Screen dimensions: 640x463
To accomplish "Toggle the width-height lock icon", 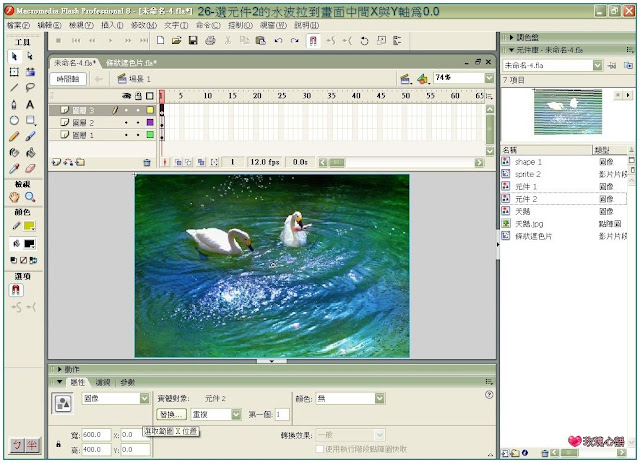I will [x=58, y=444].
